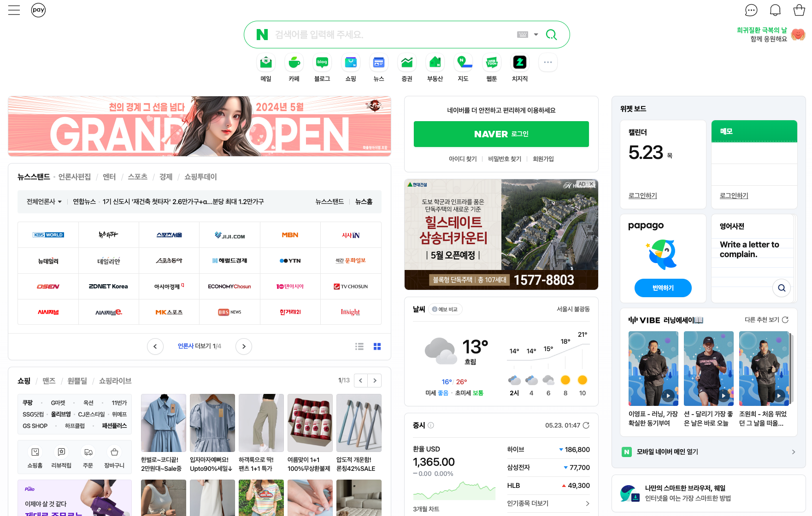Screen dimensions: 812x516
Task: Select the 언론사편집 tab
Action: point(75,177)
